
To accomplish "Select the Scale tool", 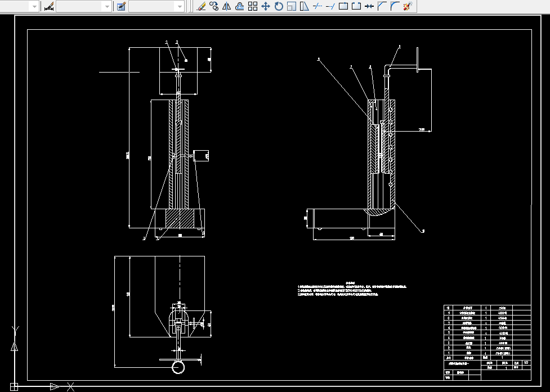I will [x=292, y=6].
